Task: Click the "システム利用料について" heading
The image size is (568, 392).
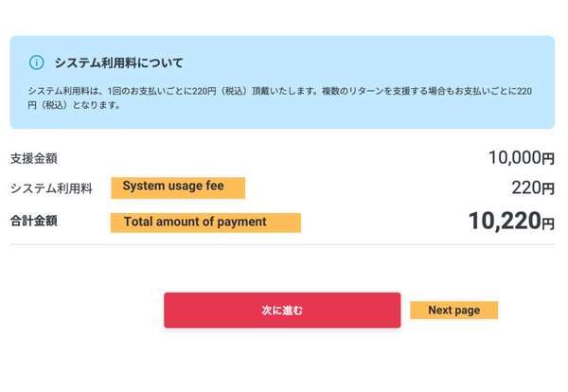Action: point(118,62)
